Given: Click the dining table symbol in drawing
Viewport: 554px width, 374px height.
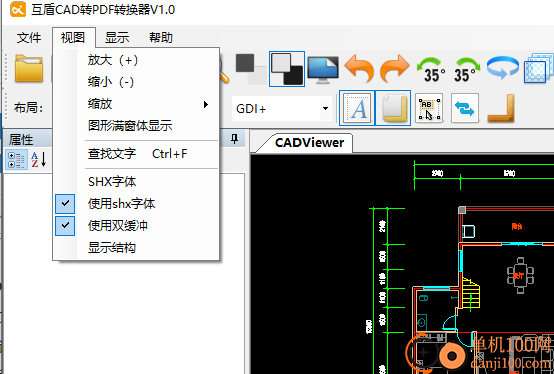Looking at the screenshot, I should 520,275.
